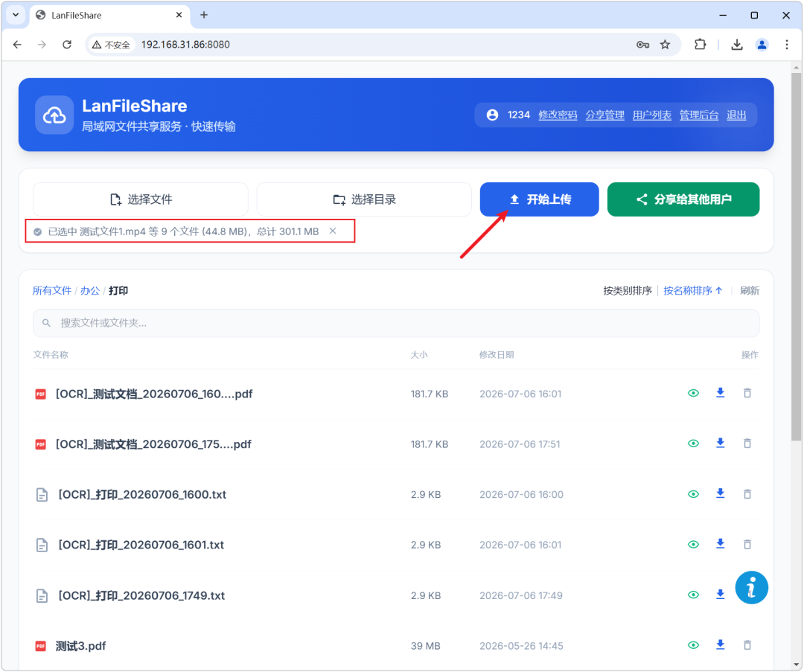The width and height of the screenshot is (804, 672).
Task: Download [OCR]_打印_20260706_1601.txt
Action: (721, 544)
